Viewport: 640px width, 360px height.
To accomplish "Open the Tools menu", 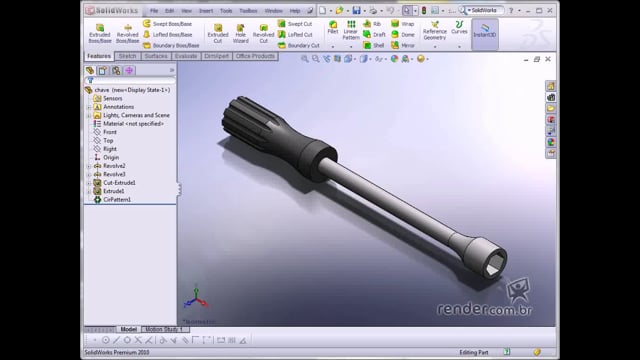I will pyautogui.click(x=226, y=11).
